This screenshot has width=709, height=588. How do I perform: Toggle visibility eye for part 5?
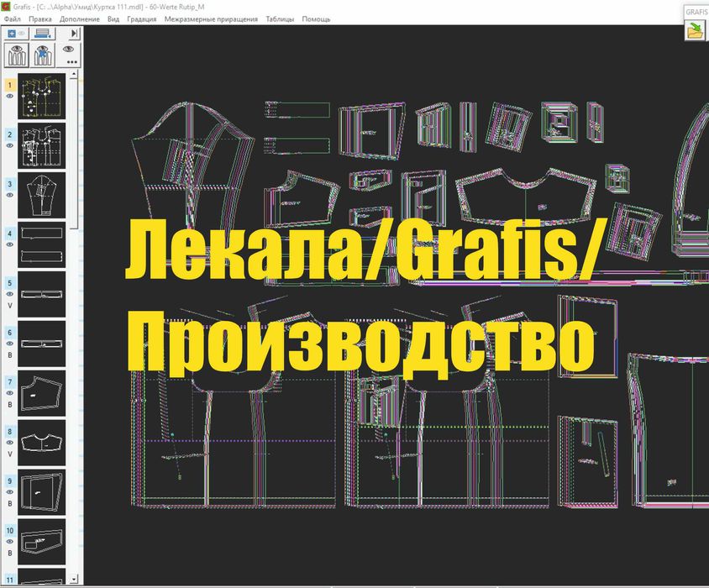pos(10,294)
